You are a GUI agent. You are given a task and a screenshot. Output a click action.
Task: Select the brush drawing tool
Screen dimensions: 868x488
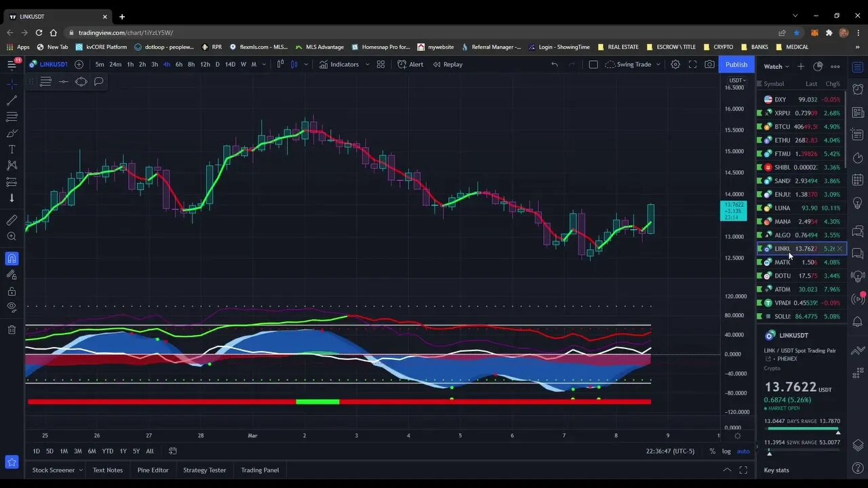coord(12,133)
